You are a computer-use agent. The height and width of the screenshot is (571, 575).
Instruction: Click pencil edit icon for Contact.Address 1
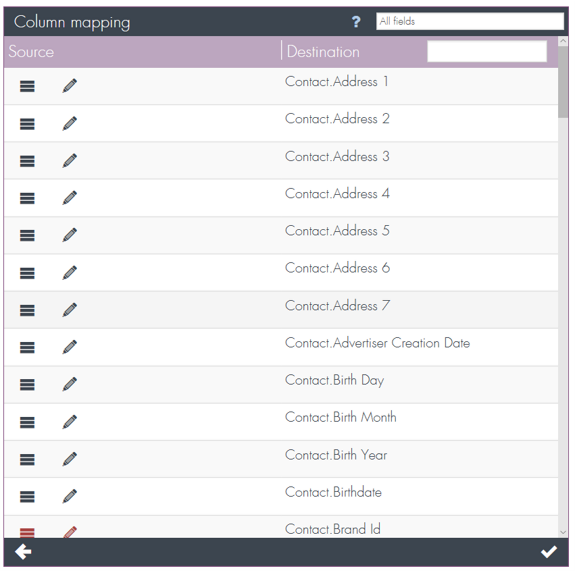pyautogui.click(x=70, y=85)
